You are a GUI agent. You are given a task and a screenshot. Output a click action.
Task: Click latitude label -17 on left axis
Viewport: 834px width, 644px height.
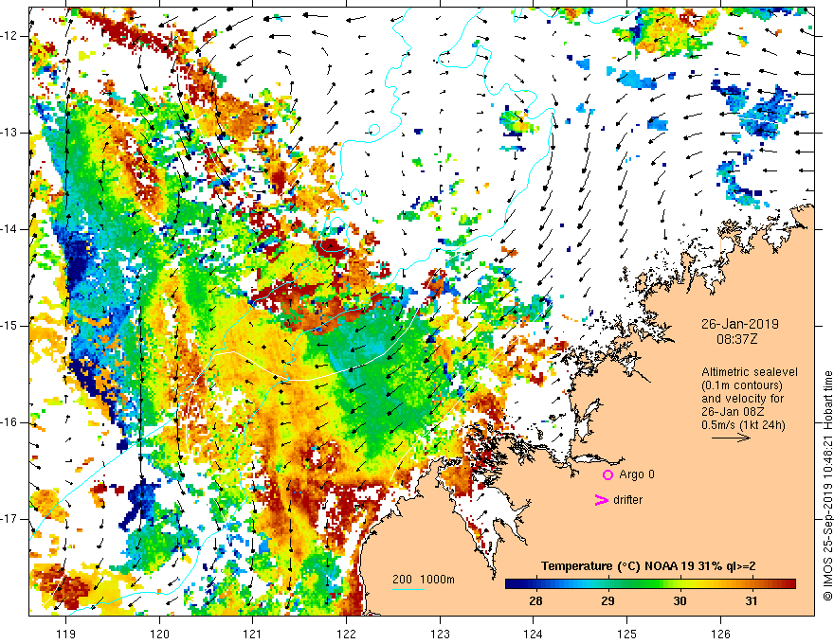click(10, 519)
